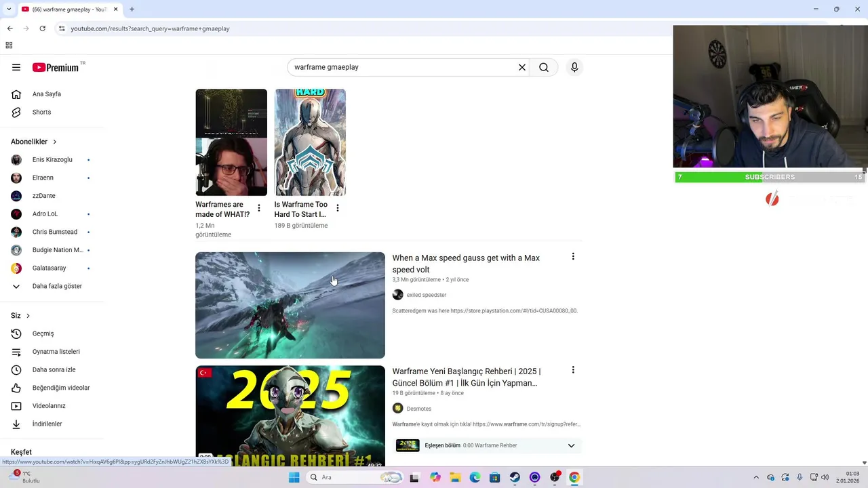Show hidden system tray icons

[757, 477]
